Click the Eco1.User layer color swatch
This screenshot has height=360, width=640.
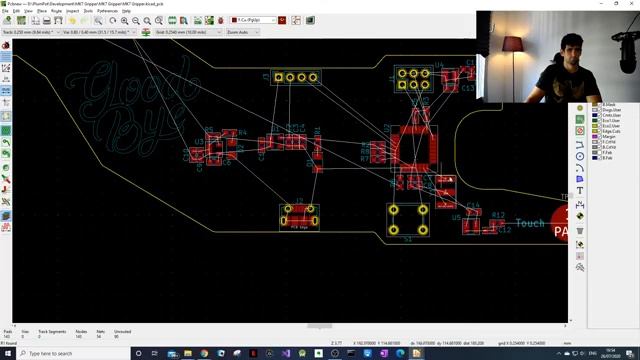595,121
